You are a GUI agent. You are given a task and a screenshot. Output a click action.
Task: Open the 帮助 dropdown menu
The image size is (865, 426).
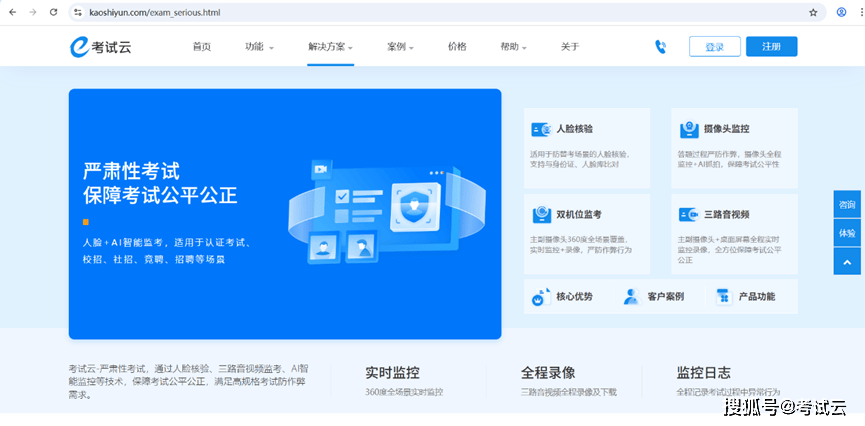[x=513, y=47]
